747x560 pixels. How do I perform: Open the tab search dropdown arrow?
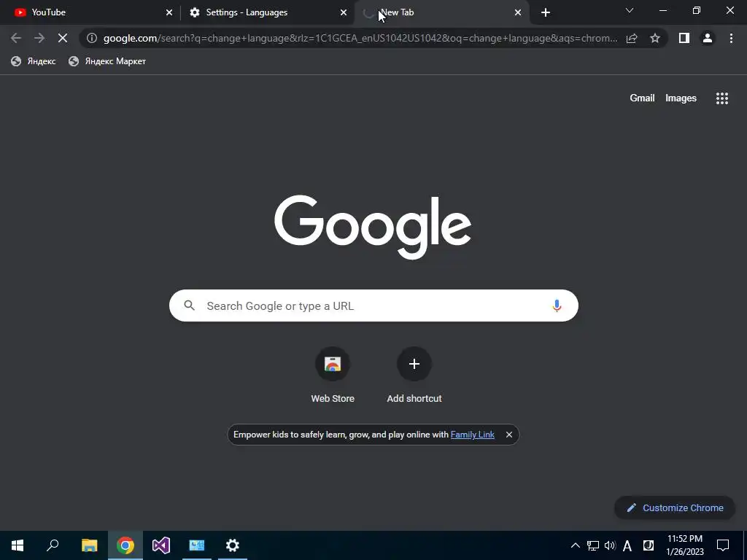click(630, 10)
